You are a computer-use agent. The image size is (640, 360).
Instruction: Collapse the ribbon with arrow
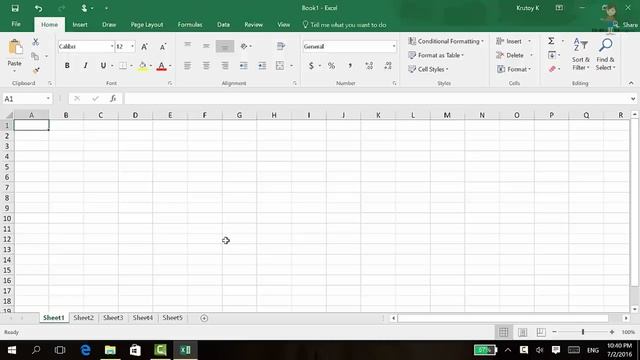[x=631, y=83]
